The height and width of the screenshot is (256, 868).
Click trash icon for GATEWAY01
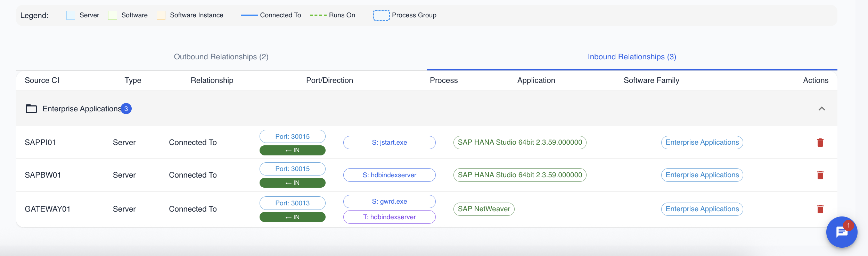point(820,209)
